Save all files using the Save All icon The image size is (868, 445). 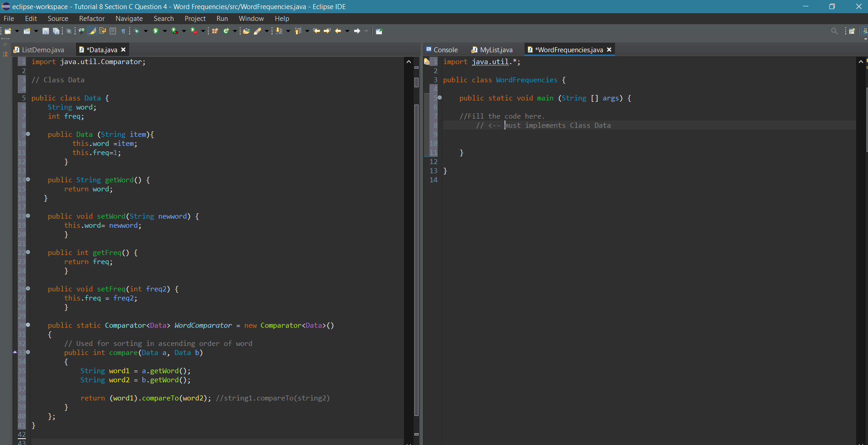pyautogui.click(x=56, y=31)
